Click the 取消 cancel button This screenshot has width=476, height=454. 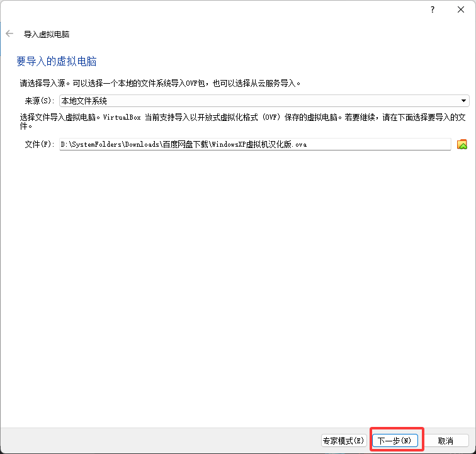pos(446,441)
